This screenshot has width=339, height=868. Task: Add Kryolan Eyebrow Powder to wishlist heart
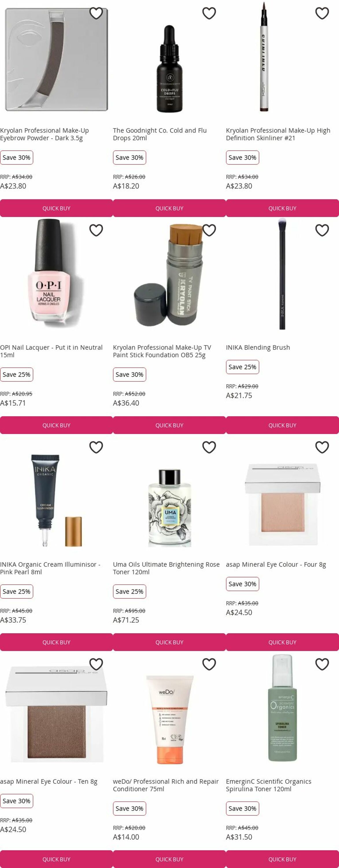(x=96, y=13)
